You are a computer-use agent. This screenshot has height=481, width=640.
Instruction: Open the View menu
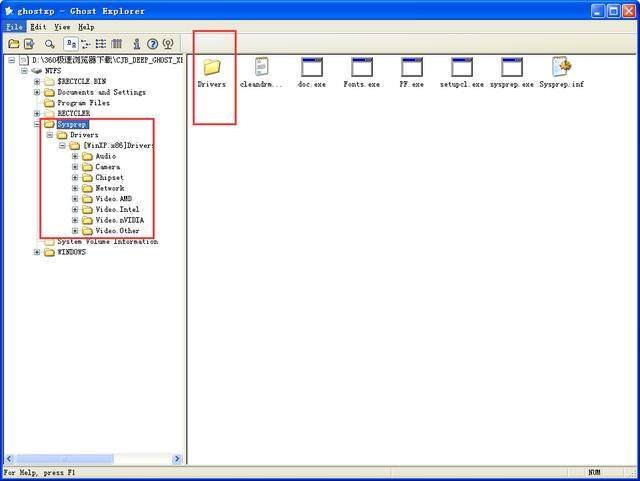pyautogui.click(x=62, y=27)
